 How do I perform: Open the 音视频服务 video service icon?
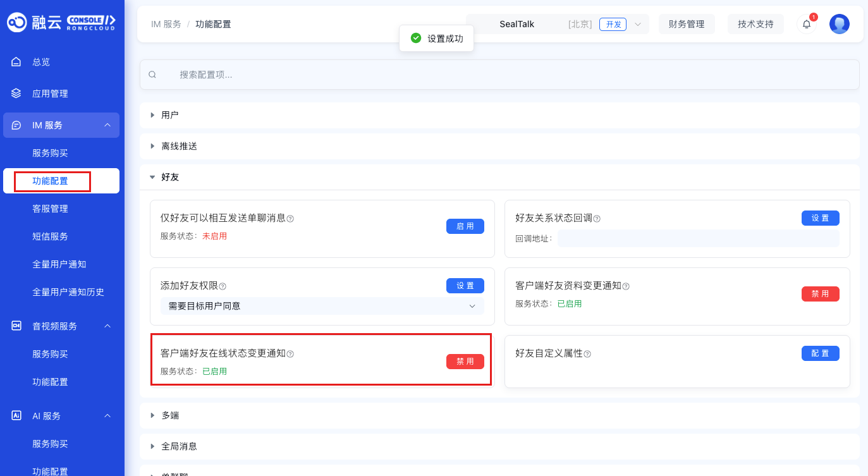tap(16, 326)
